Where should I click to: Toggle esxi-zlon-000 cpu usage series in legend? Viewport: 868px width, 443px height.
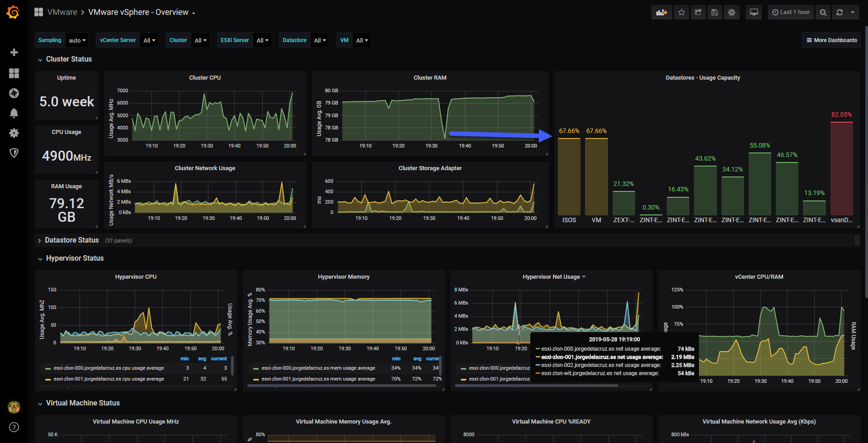coord(108,368)
